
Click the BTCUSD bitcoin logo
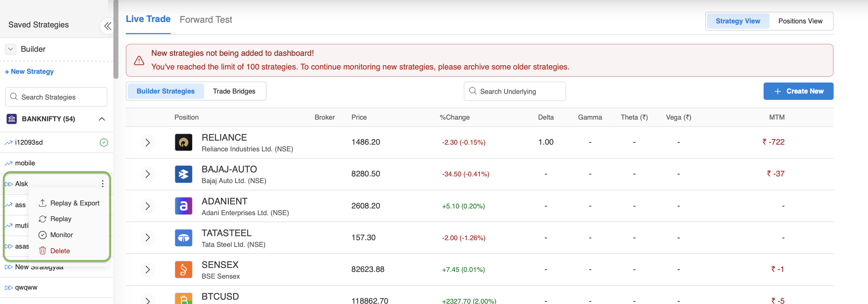pos(184,298)
